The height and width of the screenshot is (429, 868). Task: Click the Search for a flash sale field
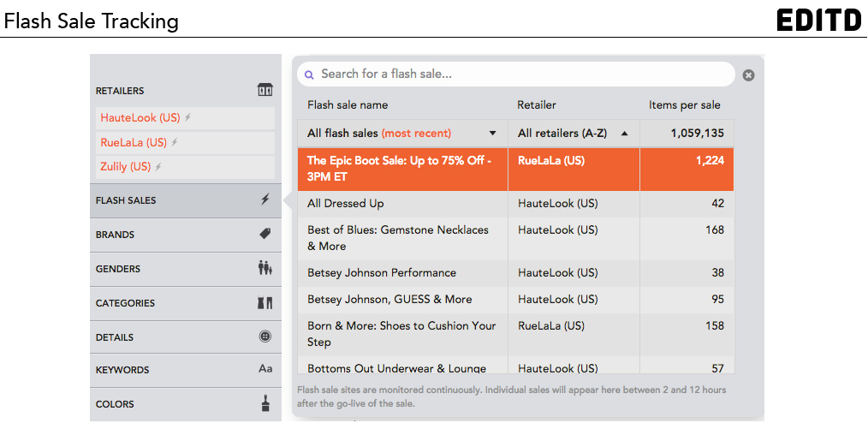point(516,74)
